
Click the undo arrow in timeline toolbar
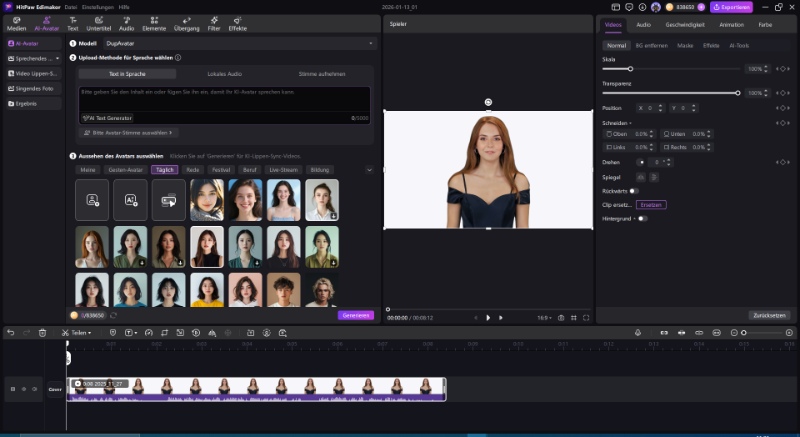[x=11, y=332]
